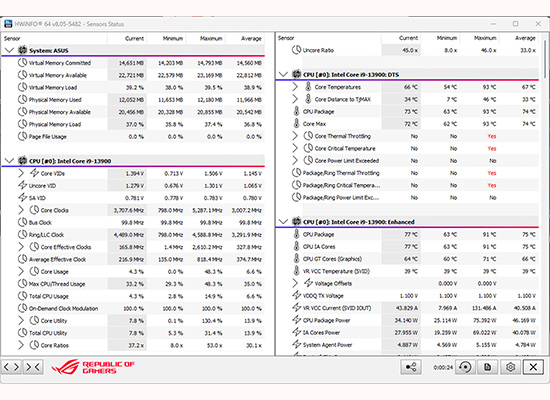Viewport: 550px width, 400px height.
Task: Click the CPU [#0] Intel Core i9-13900 chip icon
Action: (23, 161)
